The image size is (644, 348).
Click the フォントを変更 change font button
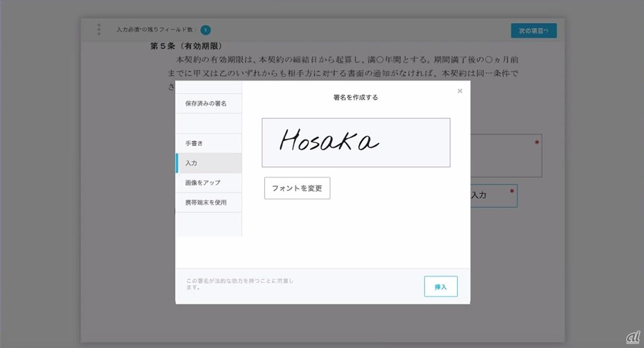[x=297, y=188]
